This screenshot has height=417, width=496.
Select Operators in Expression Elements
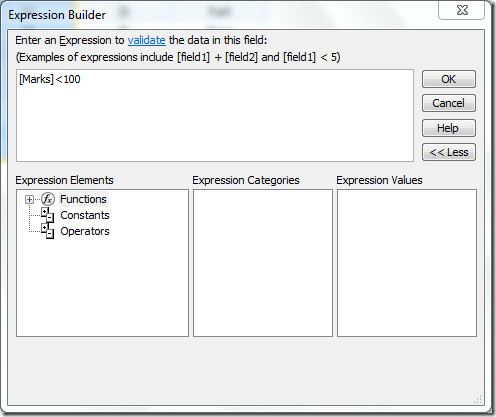[85, 231]
